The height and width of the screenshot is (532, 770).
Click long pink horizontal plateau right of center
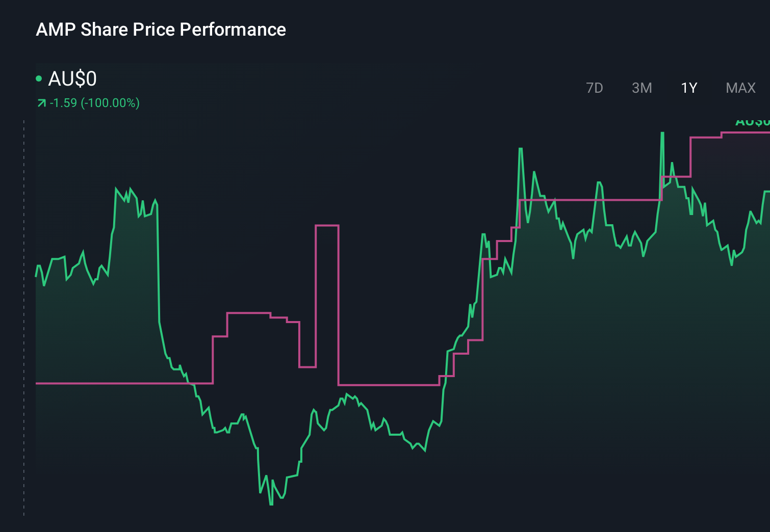590,200
